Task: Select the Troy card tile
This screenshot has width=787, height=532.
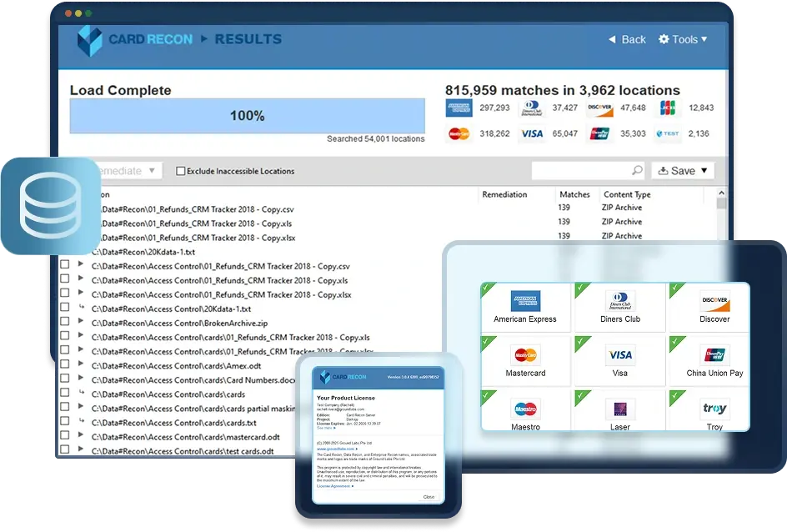Action: [x=714, y=414]
